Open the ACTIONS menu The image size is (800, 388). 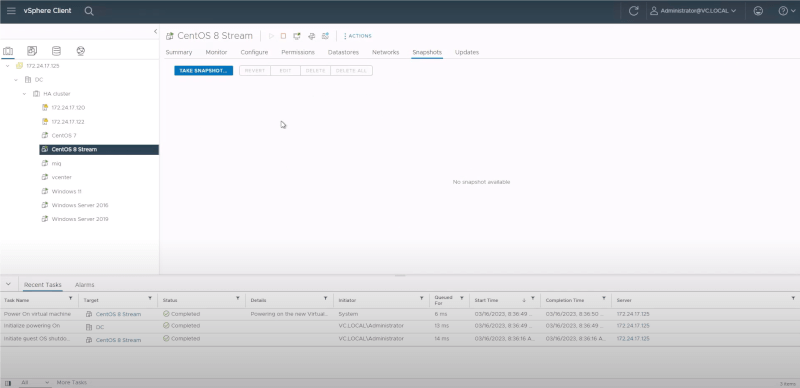pyautogui.click(x=358, y=36)
